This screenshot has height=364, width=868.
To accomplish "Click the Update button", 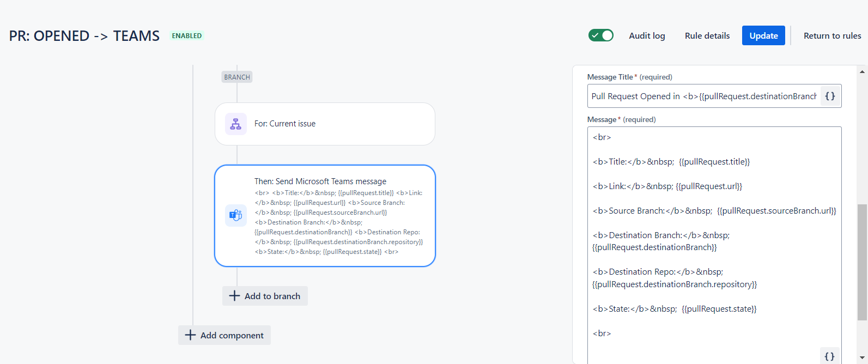I will point(763,35).
